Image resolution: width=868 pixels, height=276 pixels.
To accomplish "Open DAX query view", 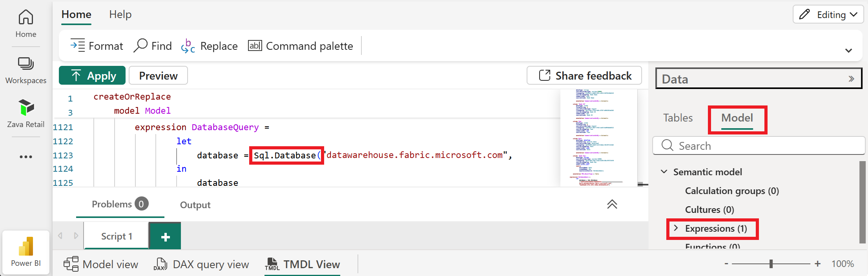I will tap(201, 264).
